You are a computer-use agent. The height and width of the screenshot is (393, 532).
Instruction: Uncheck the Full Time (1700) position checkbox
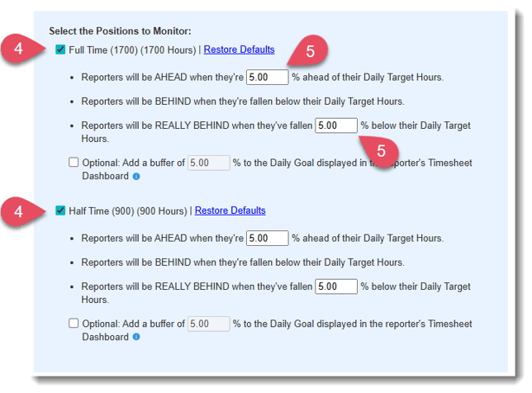pos(60,50)
